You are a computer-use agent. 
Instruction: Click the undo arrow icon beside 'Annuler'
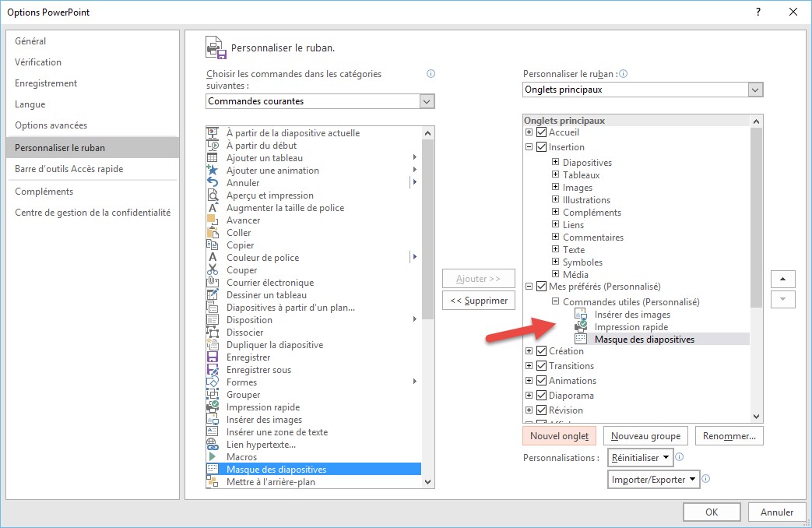pyautogui.click(x=213, y=182)
